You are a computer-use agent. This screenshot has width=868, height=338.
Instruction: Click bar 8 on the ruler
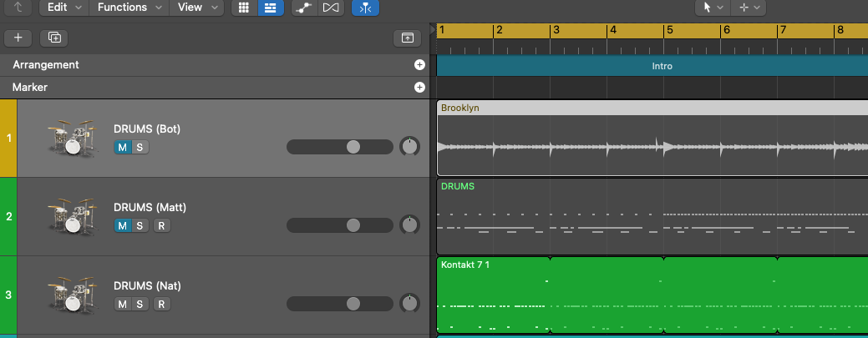coord(840,30)
